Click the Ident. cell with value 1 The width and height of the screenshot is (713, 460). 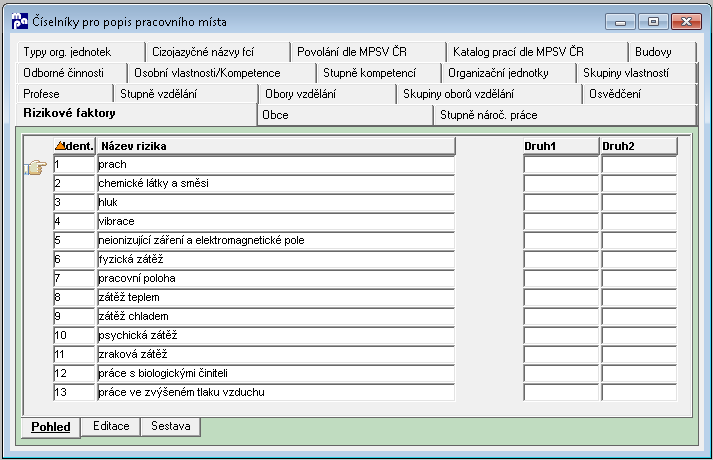click(x=74, y=165)
